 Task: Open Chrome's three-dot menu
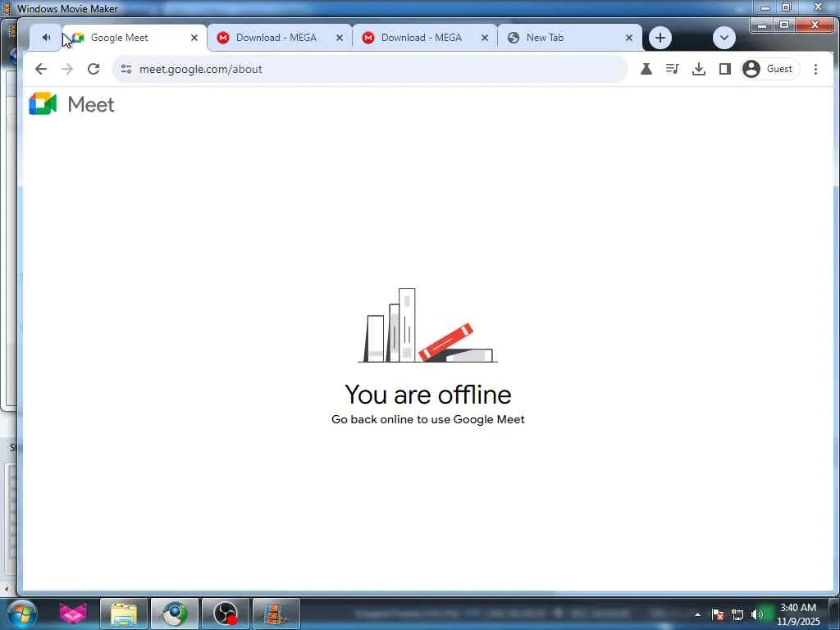(815, 69)
